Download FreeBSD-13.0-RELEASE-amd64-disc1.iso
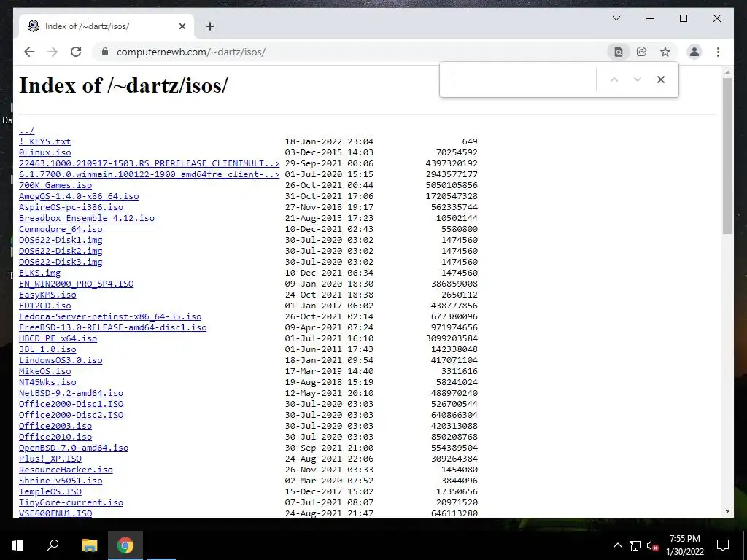Screen dimensions: 747x560 tap(113, 327)
